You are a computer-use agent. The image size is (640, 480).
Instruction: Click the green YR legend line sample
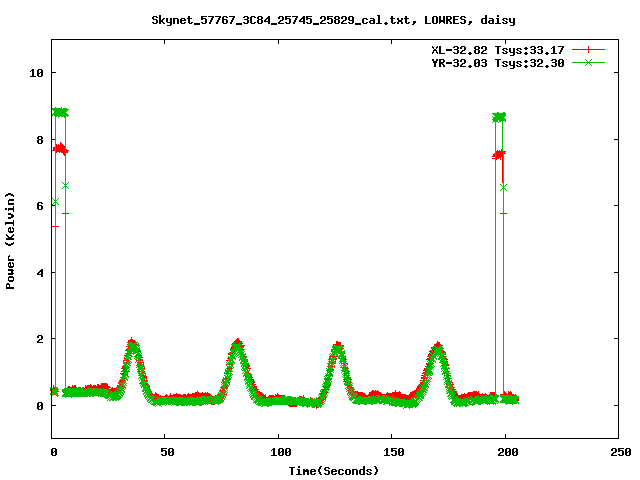(x=588, y=62)
